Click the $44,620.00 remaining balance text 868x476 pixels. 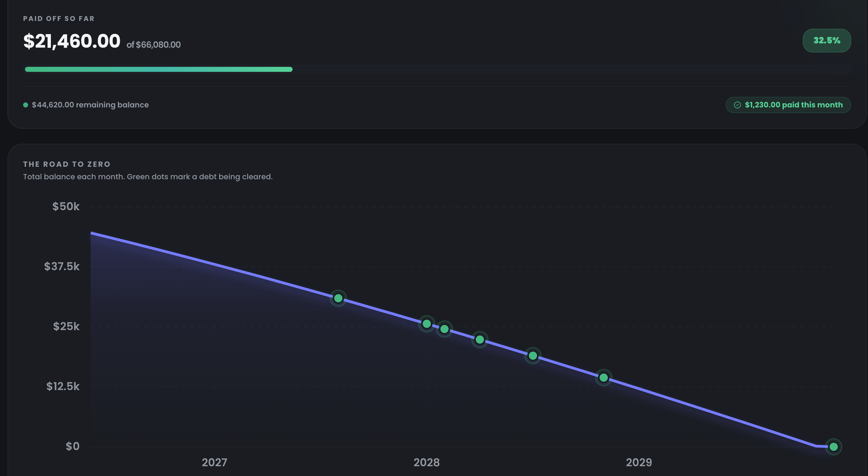(90, 105)
